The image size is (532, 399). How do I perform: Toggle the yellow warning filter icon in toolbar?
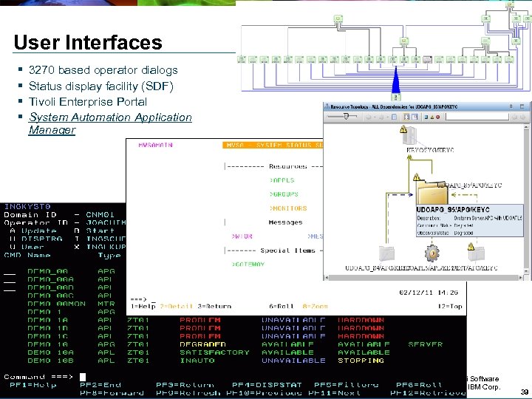(432, 117)
